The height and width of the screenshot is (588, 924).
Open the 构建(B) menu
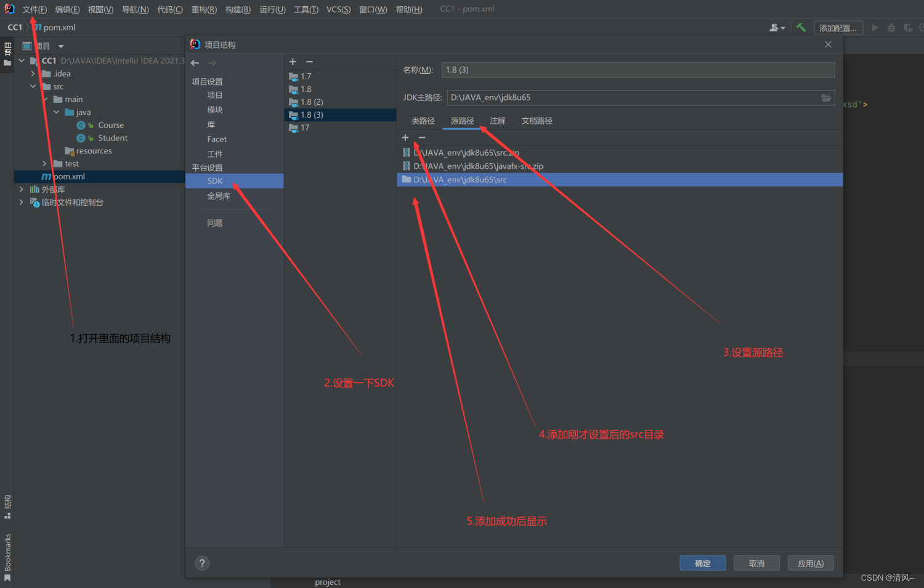click(238, 9)
